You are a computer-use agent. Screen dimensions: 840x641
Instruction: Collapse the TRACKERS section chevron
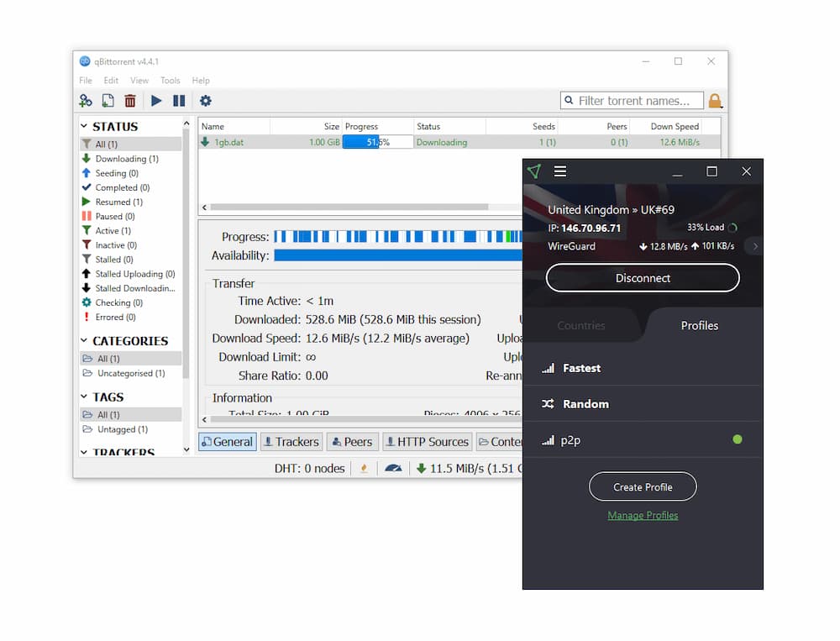[x=84, y=453]
